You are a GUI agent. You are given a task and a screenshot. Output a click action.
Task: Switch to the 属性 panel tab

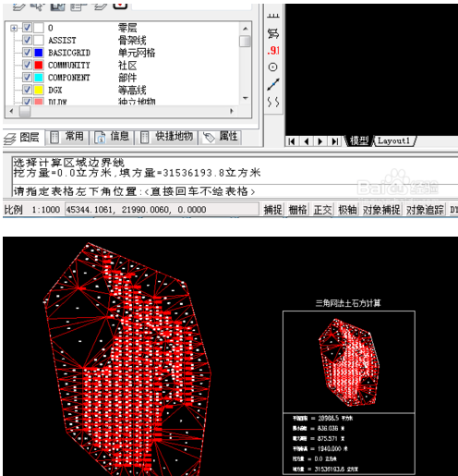[x=221, y=137]
